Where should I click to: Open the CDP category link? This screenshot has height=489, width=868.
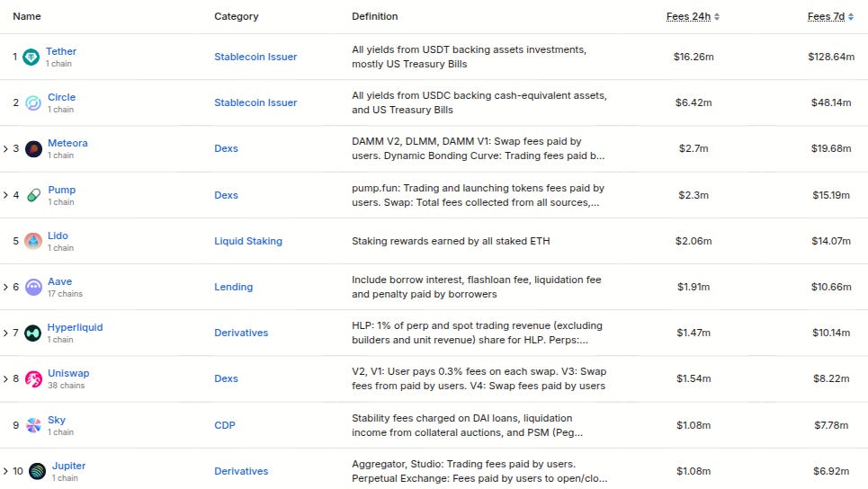pos(225,425)
